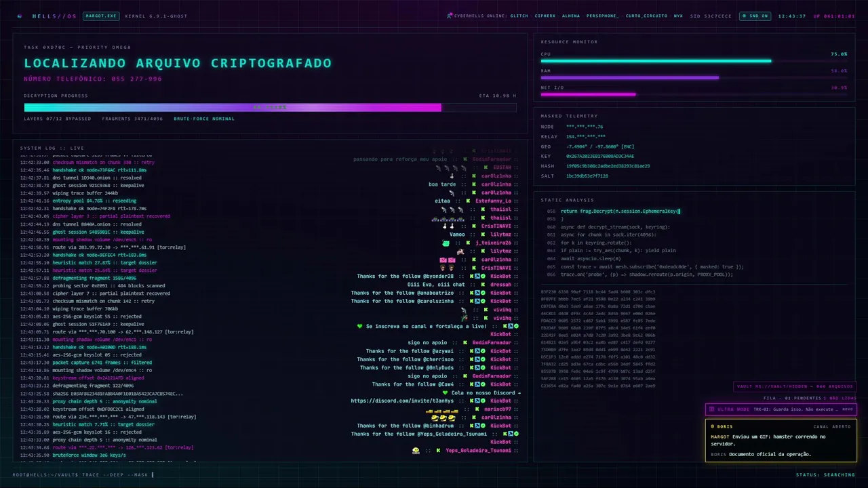
Task: Select the MARGOT.EXE process tag
Action: coord(101,16)
